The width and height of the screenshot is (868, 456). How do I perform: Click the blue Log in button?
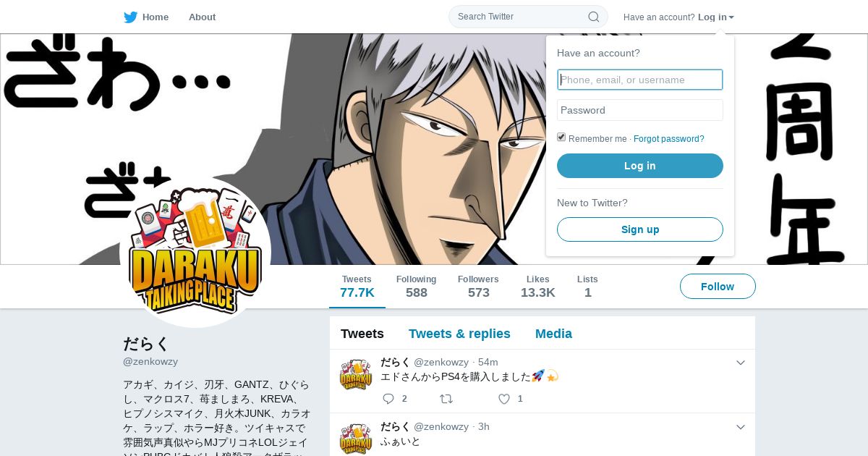tap(640, 166)
